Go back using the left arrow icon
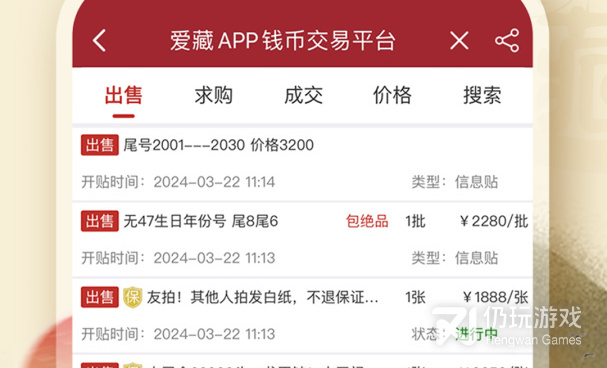 pyautogui.click(x=99, y=40)
